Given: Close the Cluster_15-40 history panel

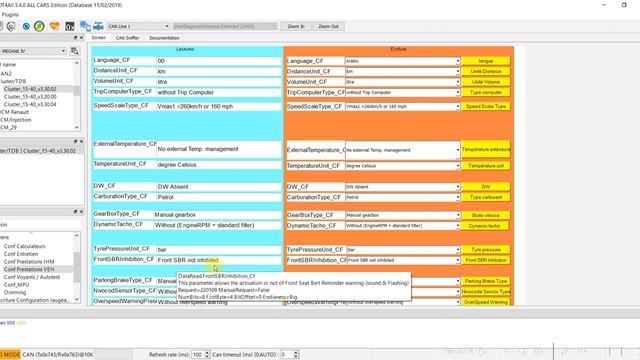Looking at the screenshot, I should coord(81,141).
